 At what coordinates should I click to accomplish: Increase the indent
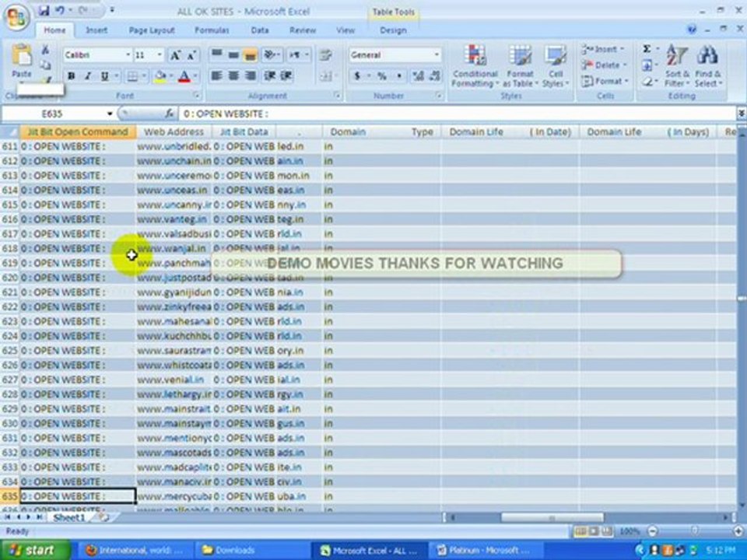286,75
